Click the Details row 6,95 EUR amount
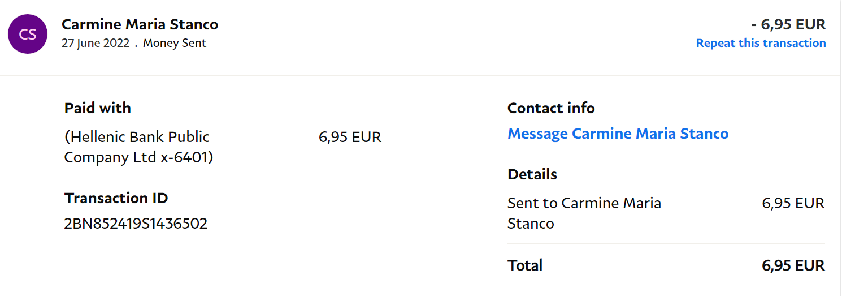The height and width of the screenshot is (296, 868). tap(793, 203)
